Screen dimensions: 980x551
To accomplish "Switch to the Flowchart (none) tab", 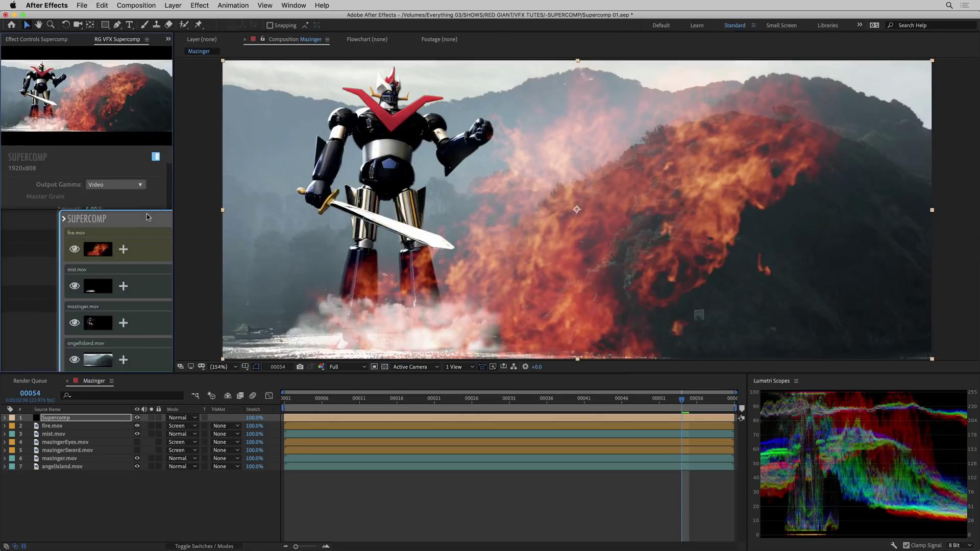I will 367,39.
